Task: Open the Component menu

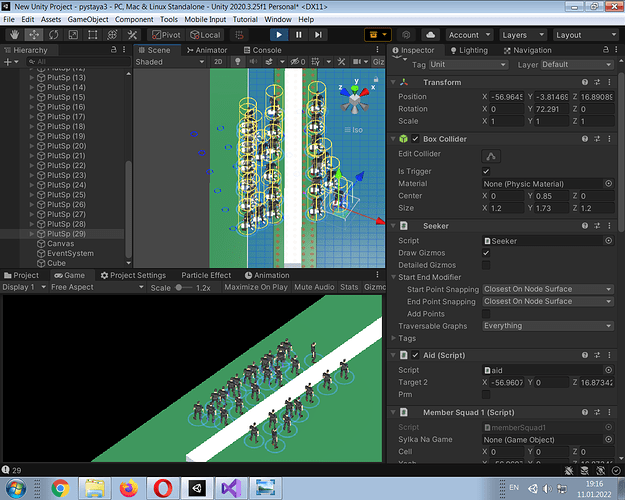Action: pos(134,19)
